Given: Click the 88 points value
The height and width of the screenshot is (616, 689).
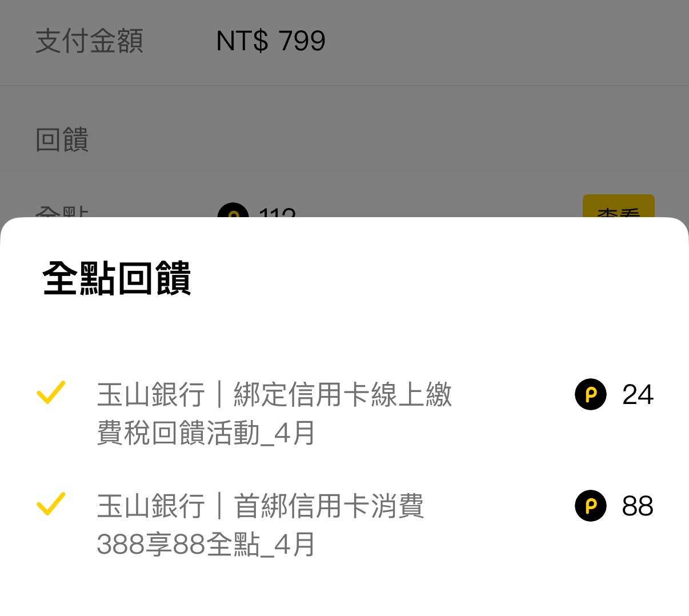Looking at the screenshot, I should 638,506.
